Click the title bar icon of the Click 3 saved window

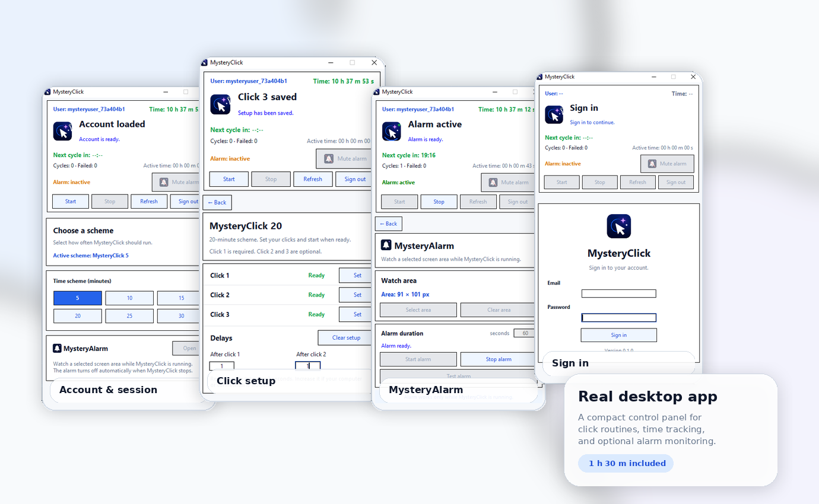pyautogui.click(x=205, y=62)
